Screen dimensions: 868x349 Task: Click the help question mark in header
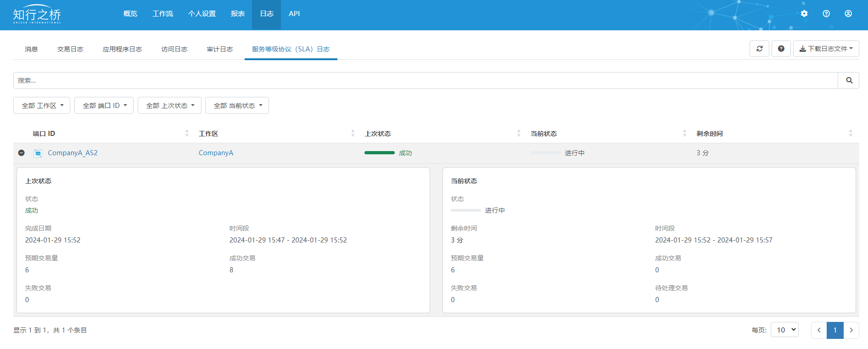826,14
